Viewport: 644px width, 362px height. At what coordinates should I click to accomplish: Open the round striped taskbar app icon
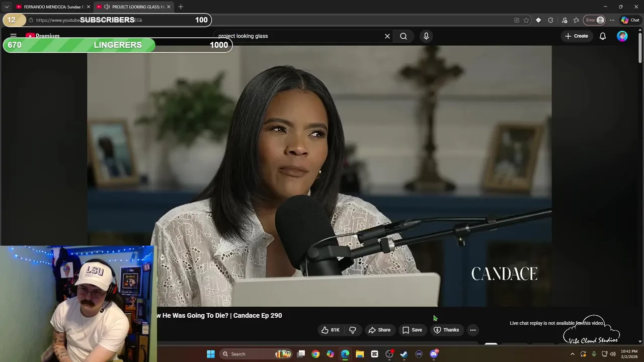click(x=419, y=354)
